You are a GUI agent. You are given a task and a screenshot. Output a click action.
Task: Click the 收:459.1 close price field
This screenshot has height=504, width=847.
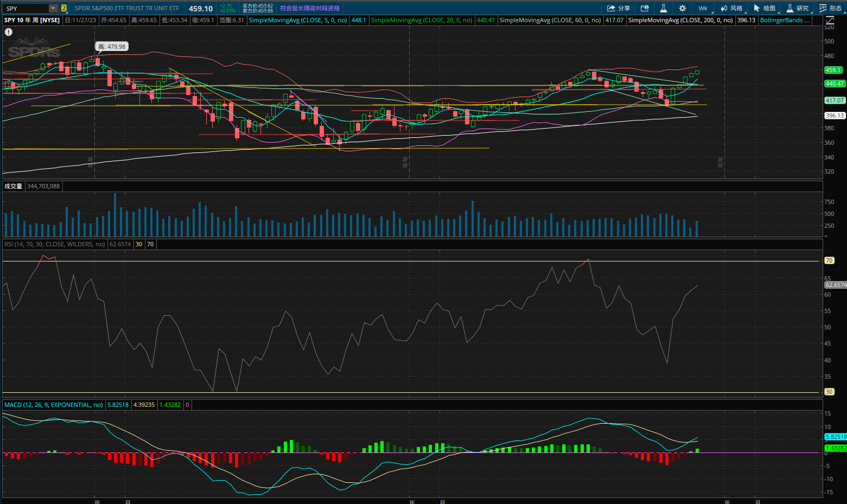[203, 20]
